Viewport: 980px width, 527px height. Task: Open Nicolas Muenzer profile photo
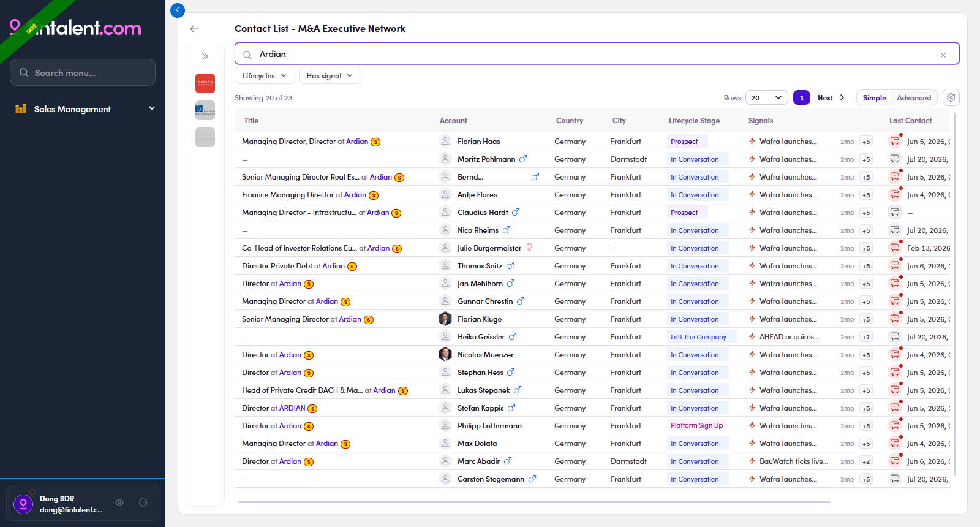(445, 354)
